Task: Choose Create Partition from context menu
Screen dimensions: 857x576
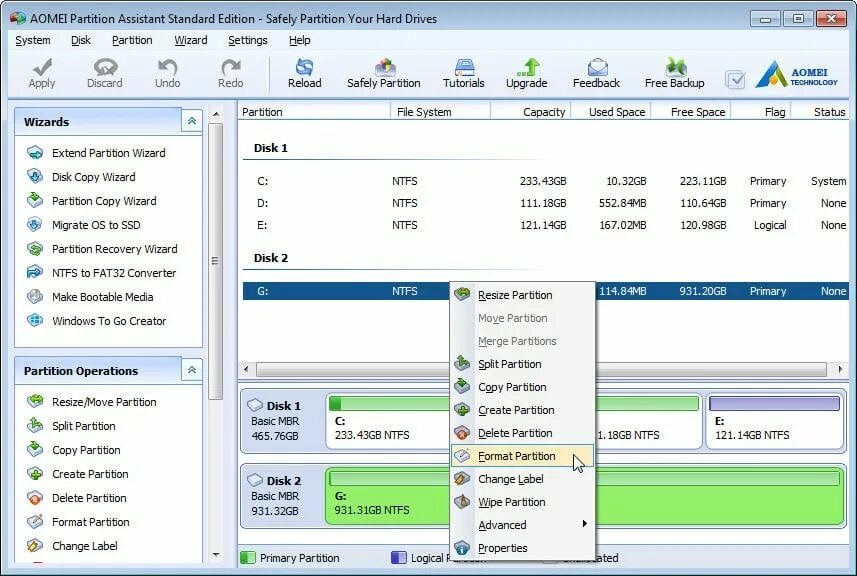Action: coord(523,410)
